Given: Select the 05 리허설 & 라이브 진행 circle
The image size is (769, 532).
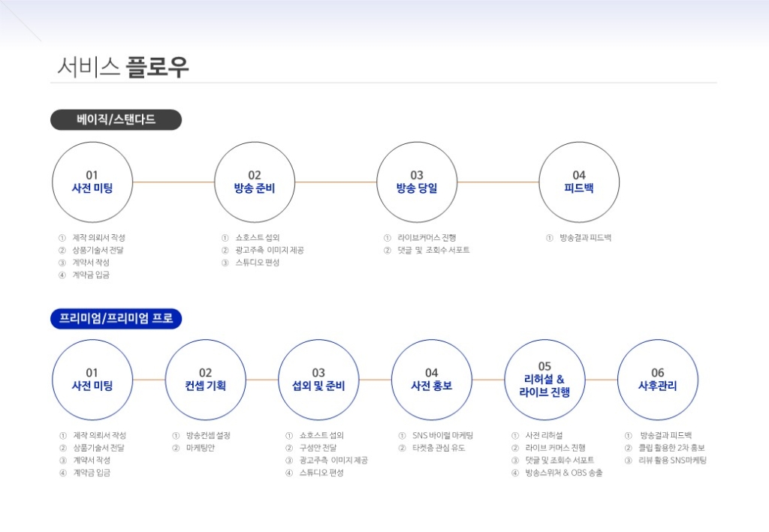Looking at the screenshot, I should tap(545, 380).
